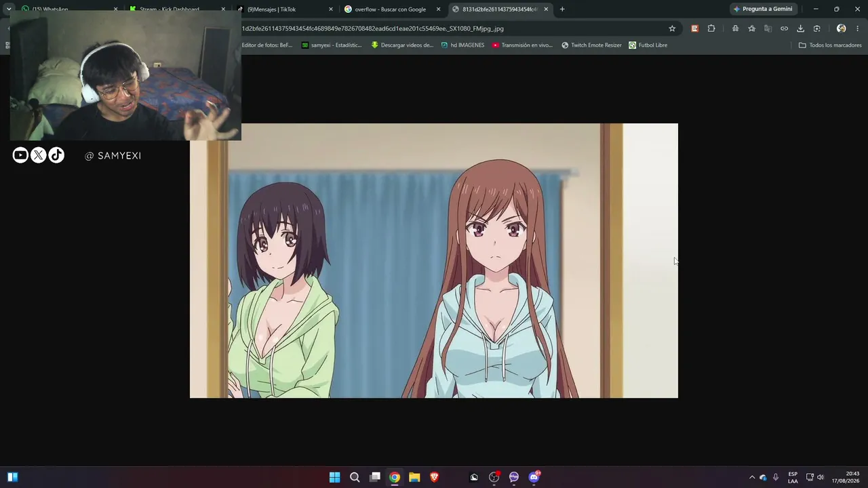Open the Descargar videos de... bookmark

tap(402, 45)
